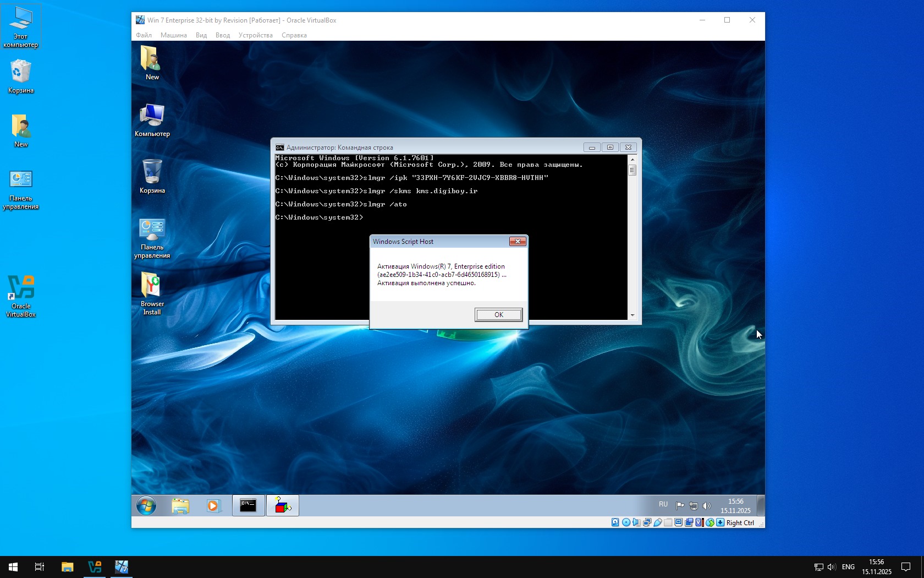The height and width of the screenshot is (578, 924).
Task: Open the Устройства menu
Action: [x=255, y=35]
